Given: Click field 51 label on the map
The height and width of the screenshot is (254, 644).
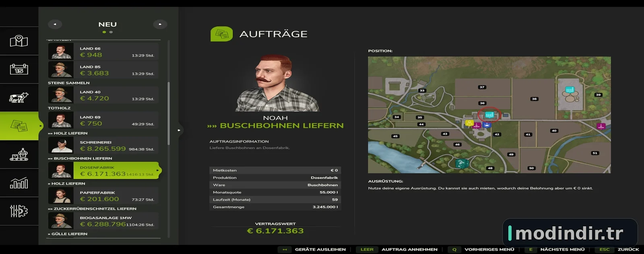Looking at the screenshot, I should pos(595,153).
